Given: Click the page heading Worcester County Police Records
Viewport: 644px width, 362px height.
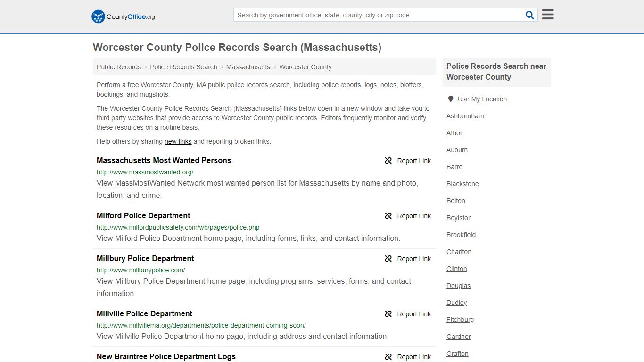Looking at the screenshot, I should [237, 47].
